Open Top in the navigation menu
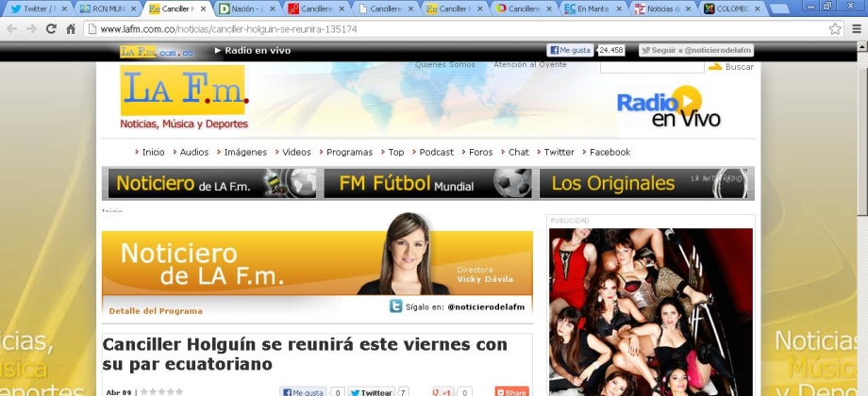 pos(396,152)
